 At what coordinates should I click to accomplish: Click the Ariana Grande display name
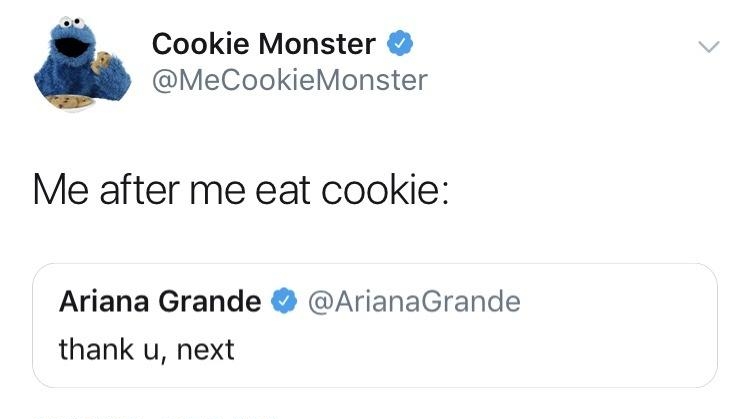point(160,301)
